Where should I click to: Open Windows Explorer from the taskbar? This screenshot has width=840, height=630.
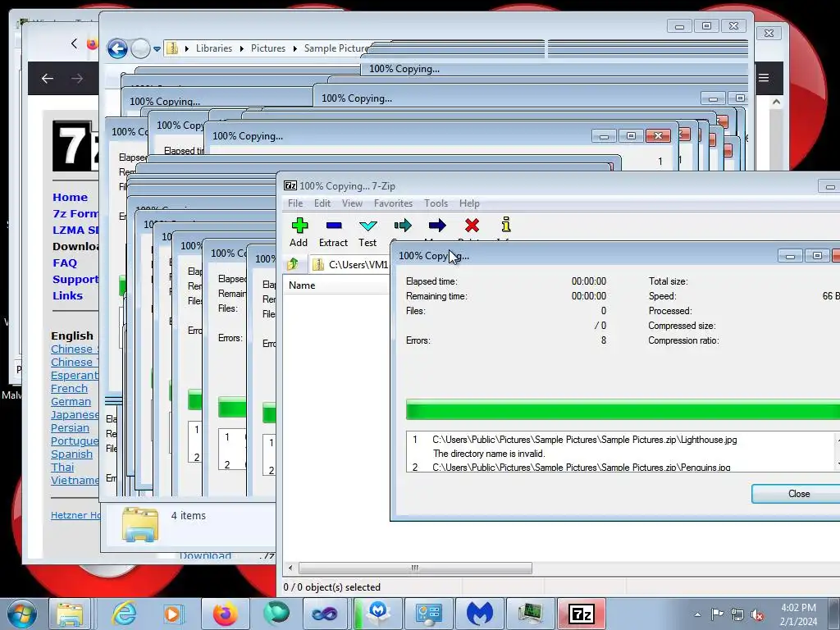[71, 614]
